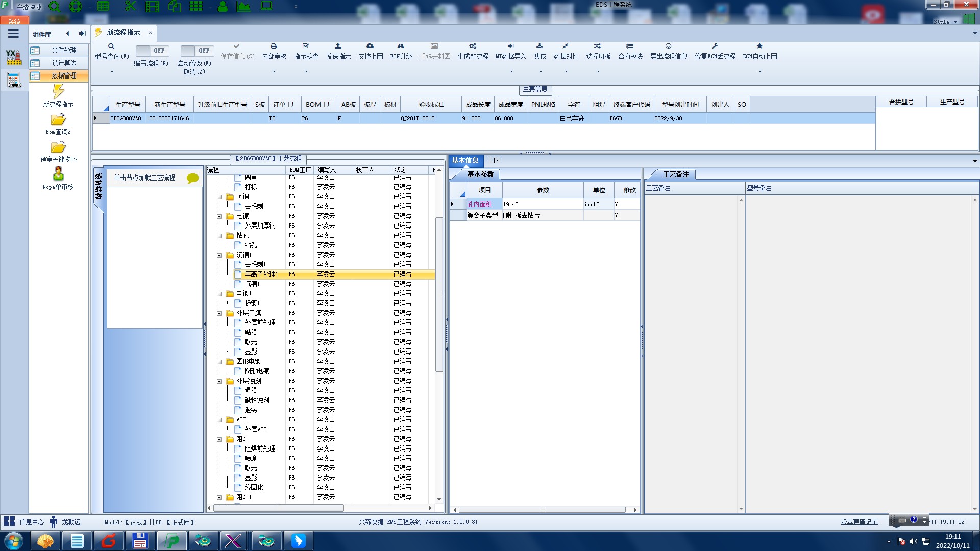Click the 发送指示 toolbar icon
980x551 pixels.
[338, 46]
